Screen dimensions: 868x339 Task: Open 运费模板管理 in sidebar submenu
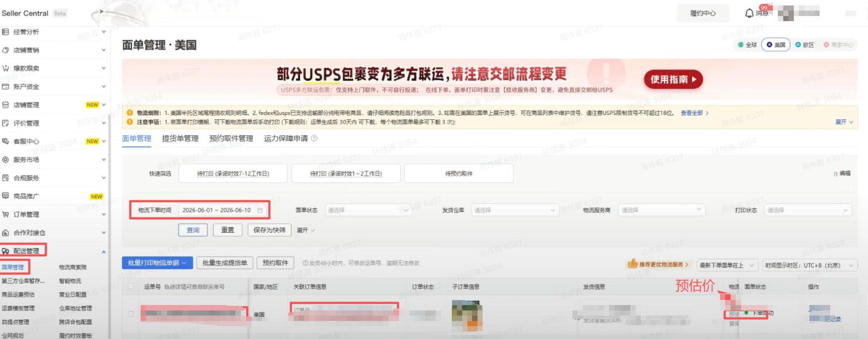18,309
